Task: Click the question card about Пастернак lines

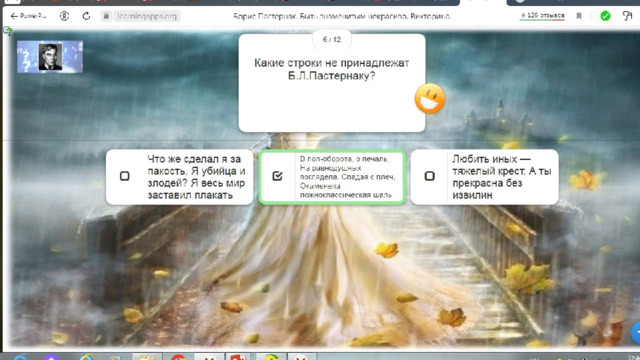Action: [332, 83]
